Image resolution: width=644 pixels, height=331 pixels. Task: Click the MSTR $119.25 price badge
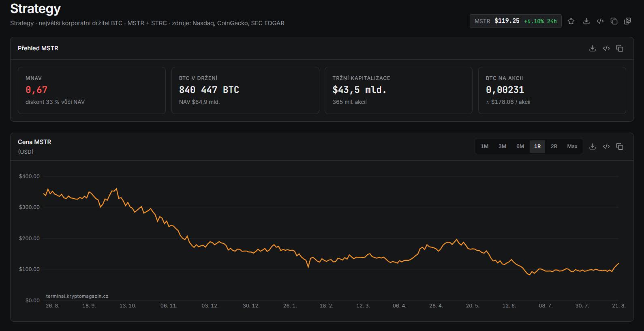pos(516,21)
